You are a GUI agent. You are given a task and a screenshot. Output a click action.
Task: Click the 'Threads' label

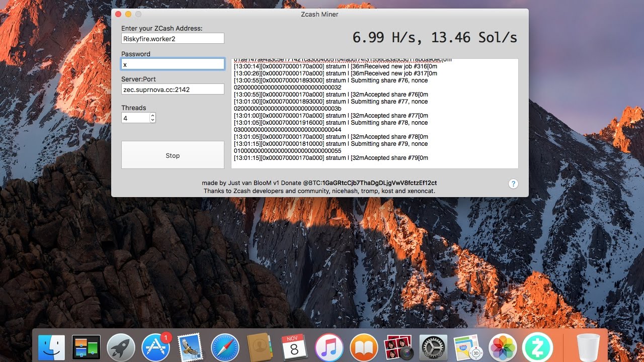click(x=133, y=108)
